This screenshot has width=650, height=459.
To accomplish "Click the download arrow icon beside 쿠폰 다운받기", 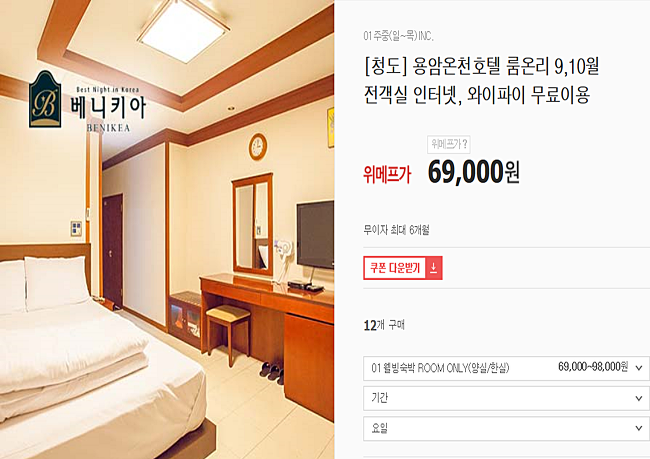I will pyautogui.click(x=434, y=268).
